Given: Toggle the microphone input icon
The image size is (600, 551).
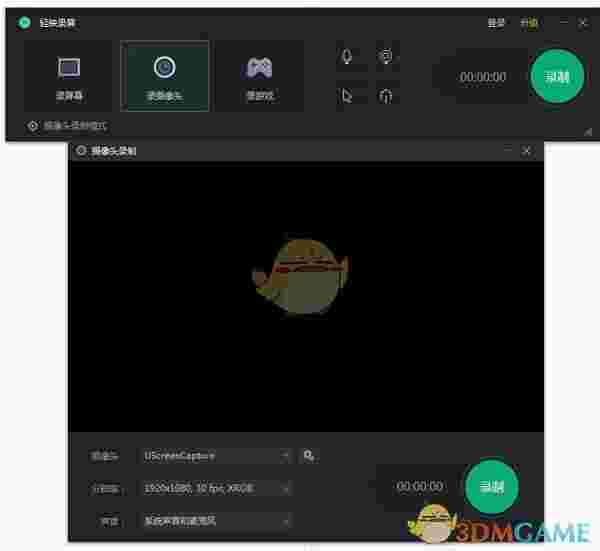Looking at the screenshot, I should (347, 57).
